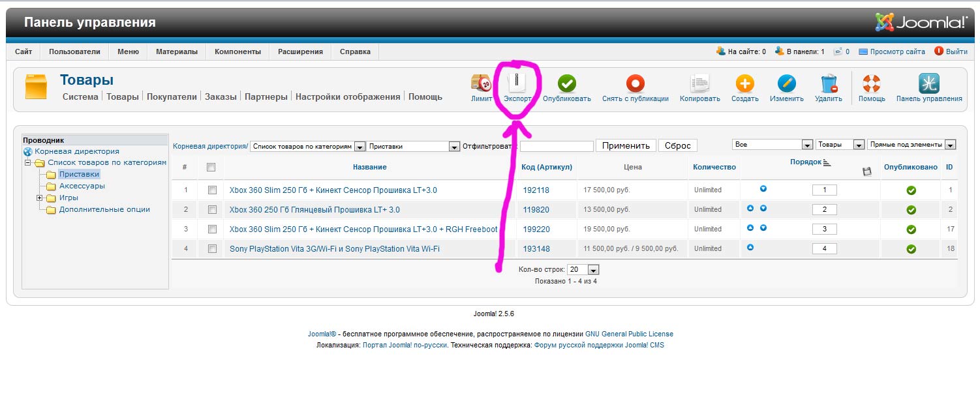The height and width of the screenshot is (397, 980).
Task: Open the GNU General Public License link
Action: 629,334
